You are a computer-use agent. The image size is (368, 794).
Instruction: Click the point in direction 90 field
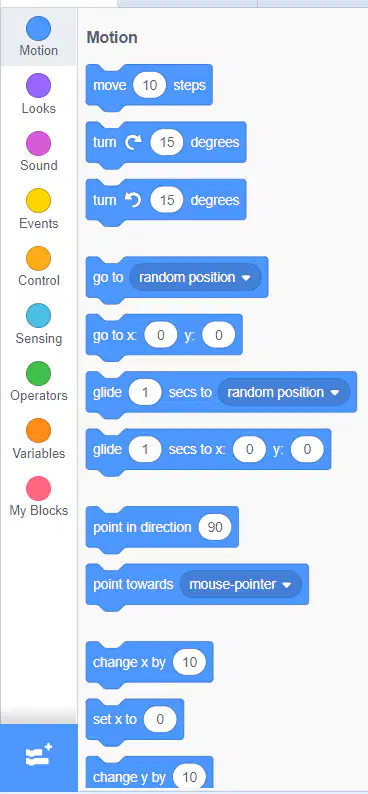point(215,527)
